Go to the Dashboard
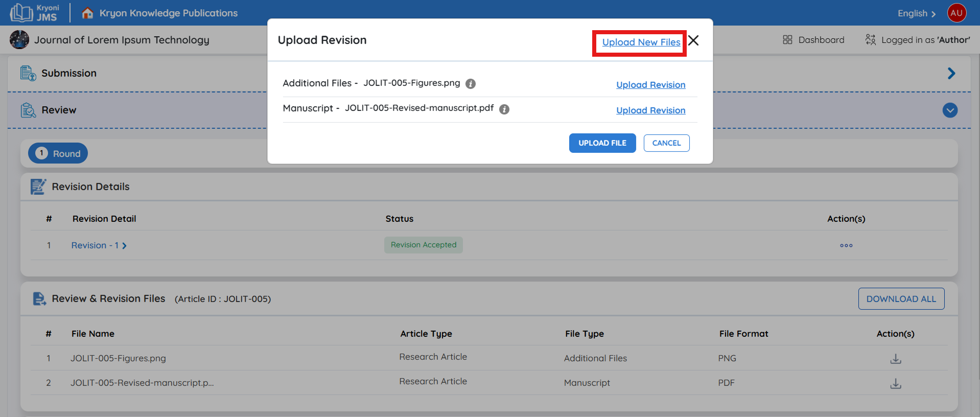Image resolution: width=980 pixels, height=417 pixels. click(x=813, y=40)
